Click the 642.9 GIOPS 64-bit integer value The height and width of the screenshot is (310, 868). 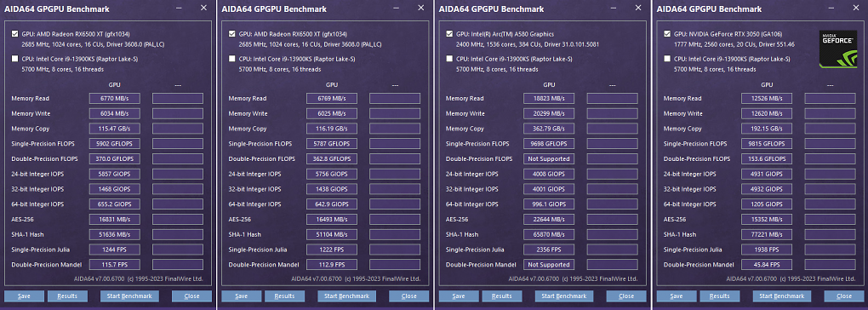[x=332, y=204]
